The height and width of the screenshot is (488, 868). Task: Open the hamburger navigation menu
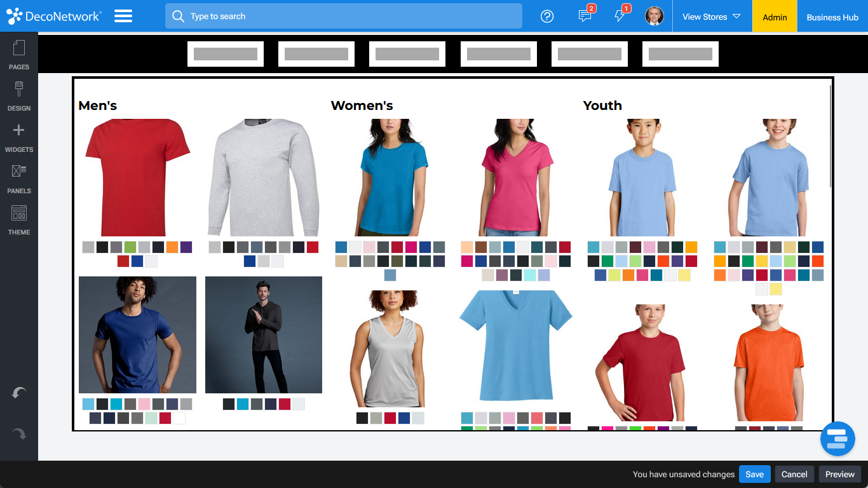pos(123,16)
